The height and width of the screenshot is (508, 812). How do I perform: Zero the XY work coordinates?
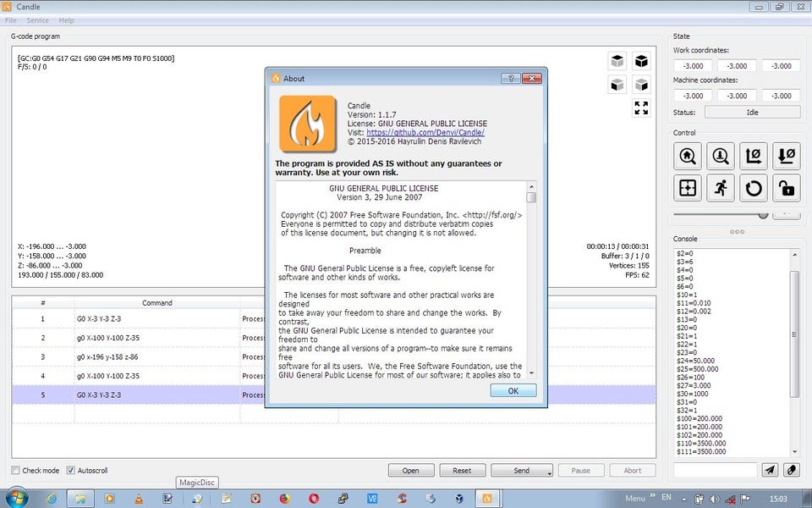(754, 156)
